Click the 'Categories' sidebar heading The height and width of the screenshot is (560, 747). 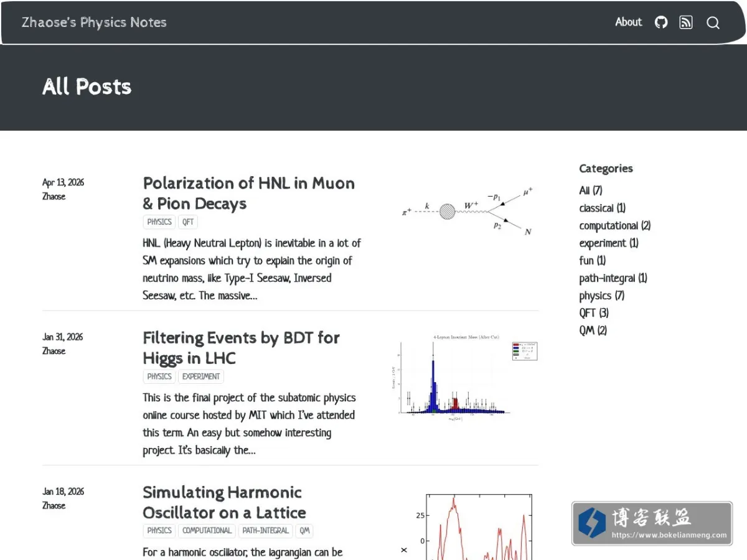click(606, 169)
